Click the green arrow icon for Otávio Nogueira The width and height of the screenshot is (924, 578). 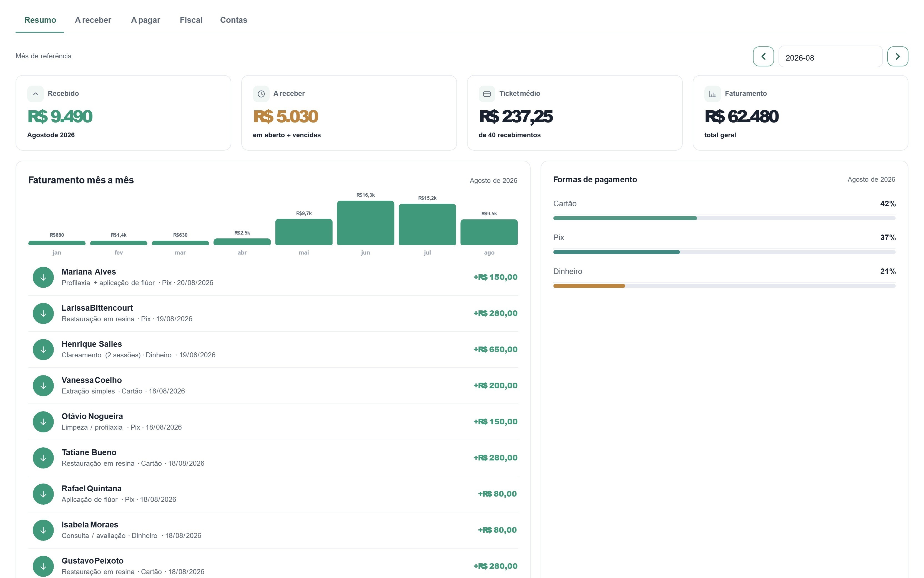[x=43, y=422]
